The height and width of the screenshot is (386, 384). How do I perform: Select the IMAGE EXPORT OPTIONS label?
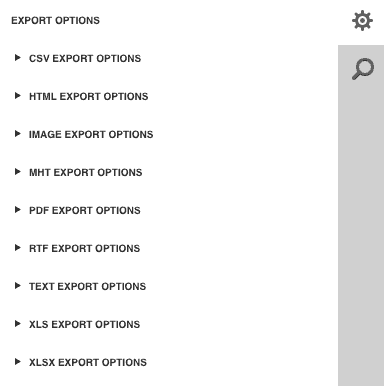coord(91,134)
